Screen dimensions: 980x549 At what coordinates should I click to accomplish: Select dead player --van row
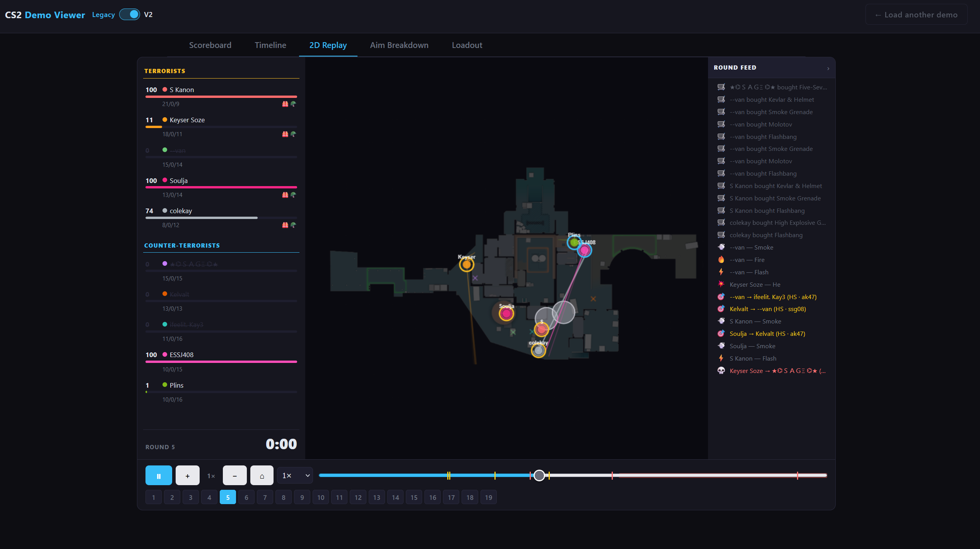(x=221, y=157)
